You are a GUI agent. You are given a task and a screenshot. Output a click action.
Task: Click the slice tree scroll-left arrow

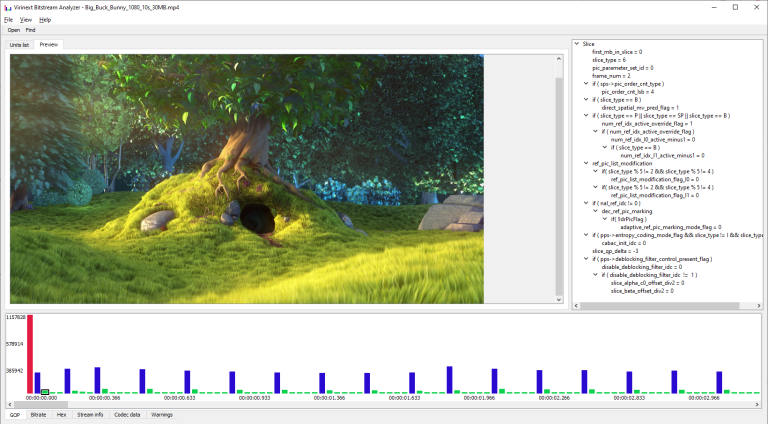click(x=576, y=306)
